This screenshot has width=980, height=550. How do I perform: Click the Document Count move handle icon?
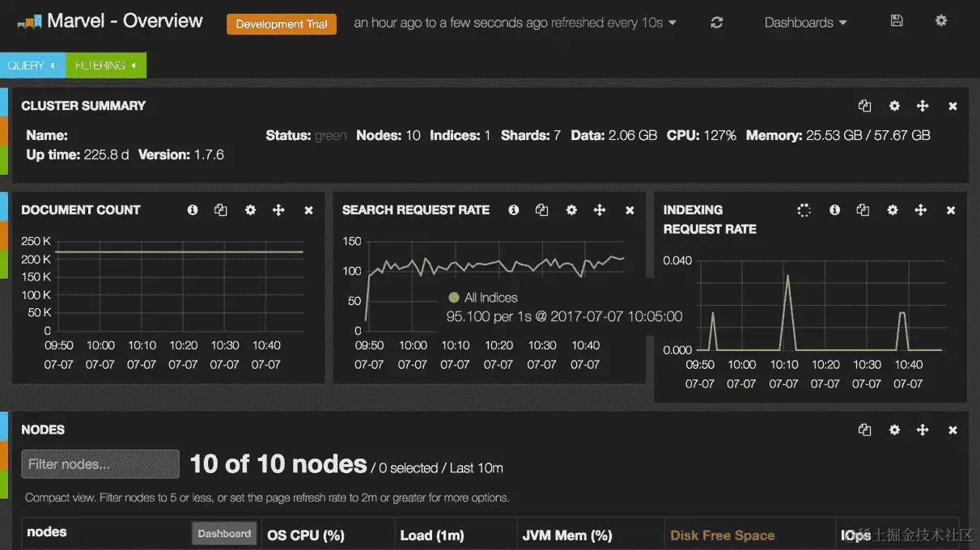(278, 209)
